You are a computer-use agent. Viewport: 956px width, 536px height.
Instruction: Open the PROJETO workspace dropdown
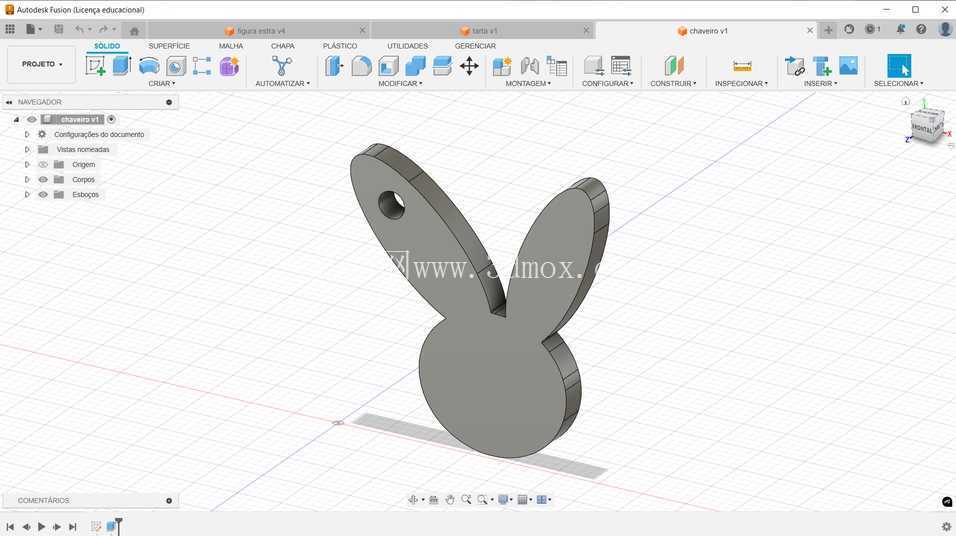(x=41, y=64)
